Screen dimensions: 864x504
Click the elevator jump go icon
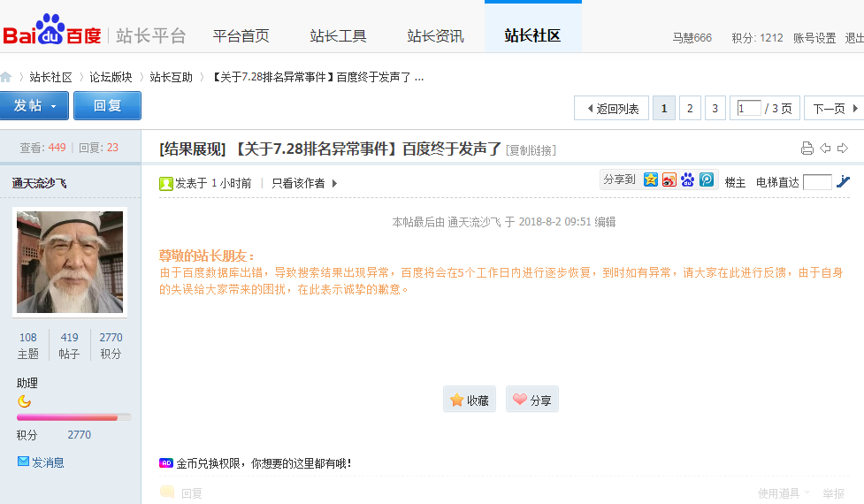click(x=843, y=181)
